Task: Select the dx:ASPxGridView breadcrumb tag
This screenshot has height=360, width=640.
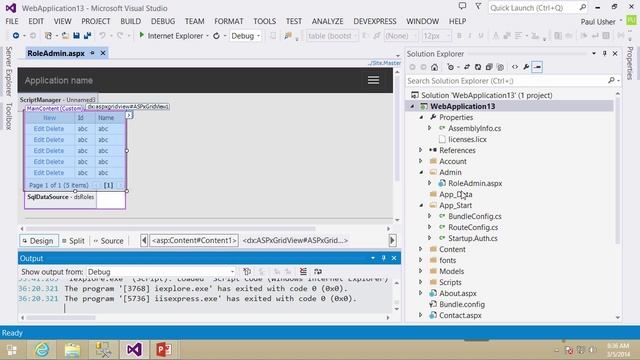Action: click(x=295, y=240)
